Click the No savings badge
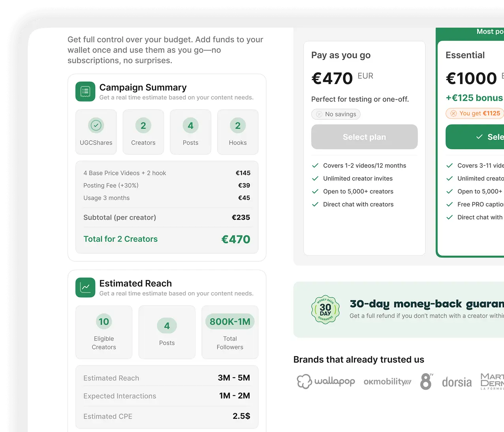504x432 pixels. (336, 114)
